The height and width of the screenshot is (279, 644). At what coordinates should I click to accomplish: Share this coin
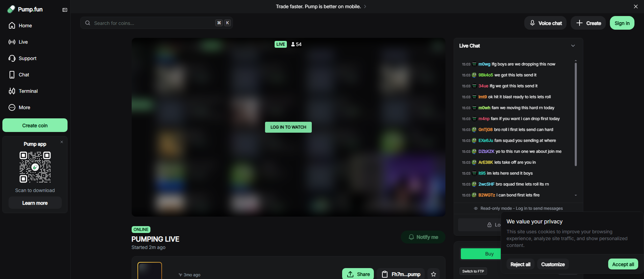[x=358, y=274]
